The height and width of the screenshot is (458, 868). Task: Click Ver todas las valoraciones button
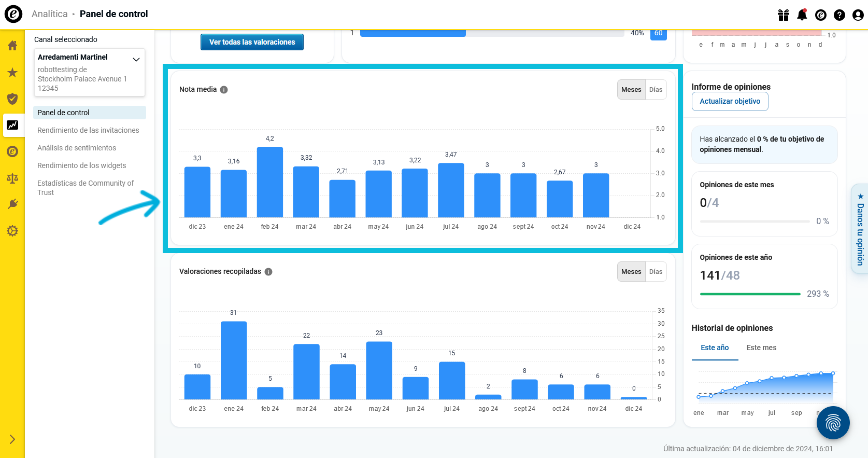[252, 42]
